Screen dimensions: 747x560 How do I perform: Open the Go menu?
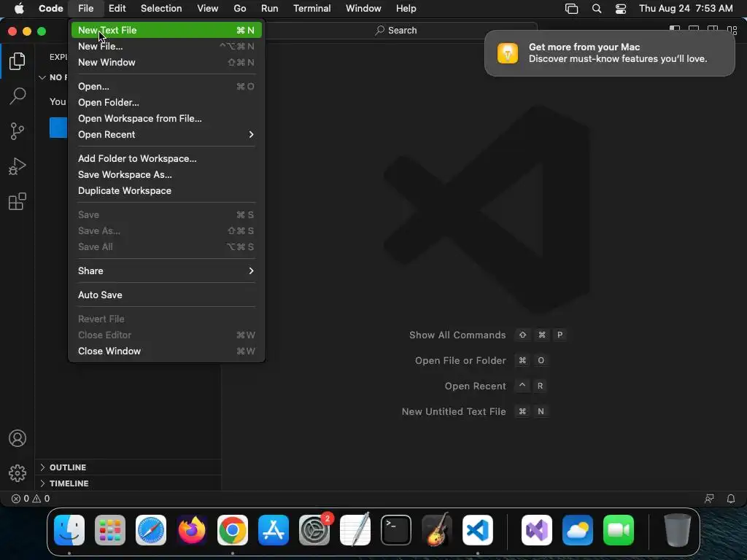pyautogui.click(x=239, y=9)
